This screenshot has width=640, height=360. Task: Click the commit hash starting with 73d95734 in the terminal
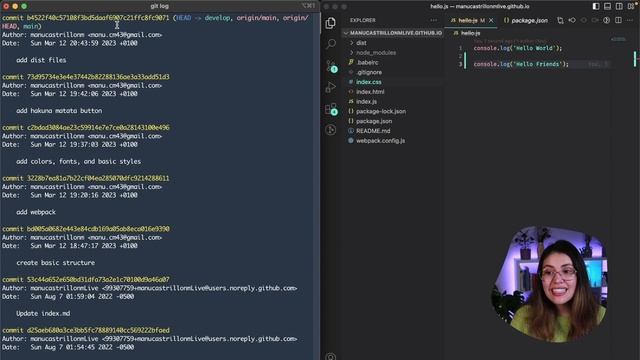pos(98,77)
